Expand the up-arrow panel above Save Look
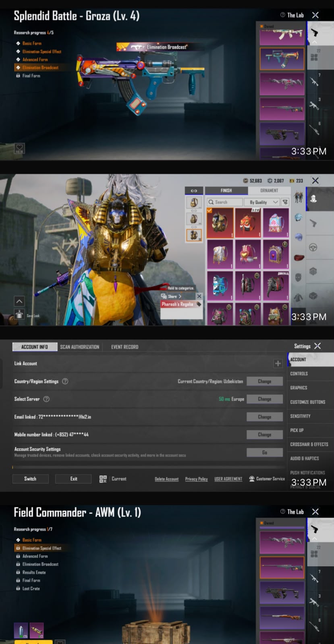The height and width of the screenshot is (644, 334). tap(19, 301)
